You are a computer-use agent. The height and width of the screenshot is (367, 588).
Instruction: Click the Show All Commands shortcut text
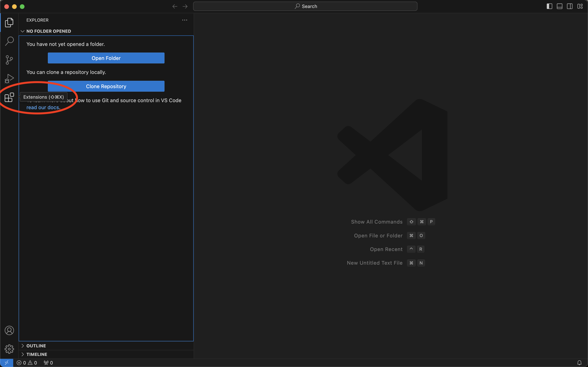pos(377,222)
